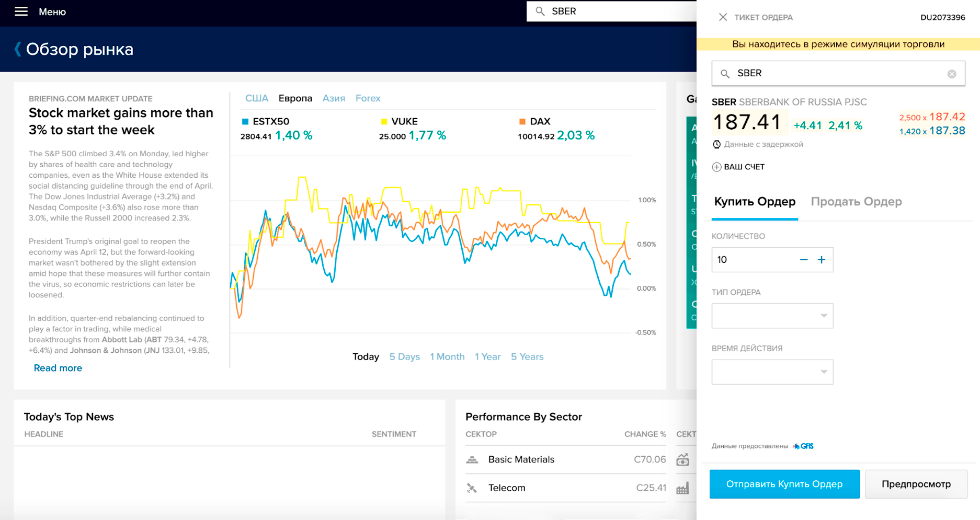Select the США market tab
Viewport: 980px width, 520px height.
point(257,98)
